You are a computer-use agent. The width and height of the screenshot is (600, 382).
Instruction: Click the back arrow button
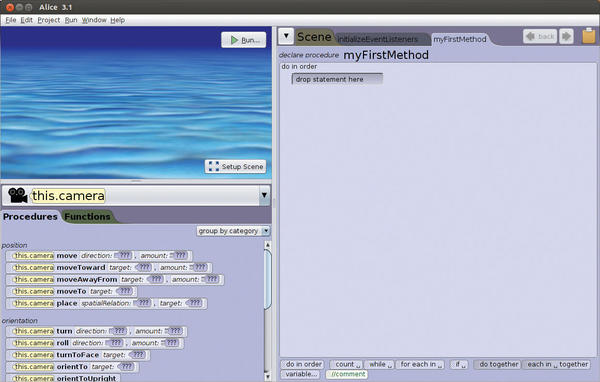click(540, 36)
